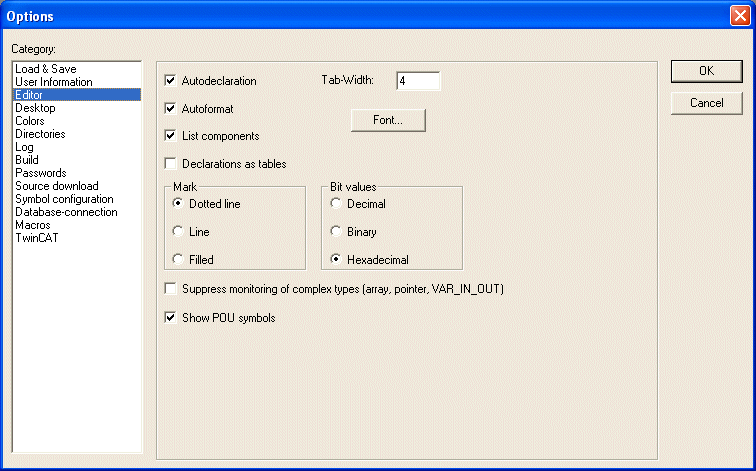Image resolution: width=756 pixels, height=471 pixels.
Task: Choose Hexadecimal bit values
Action: coord(336,259)
